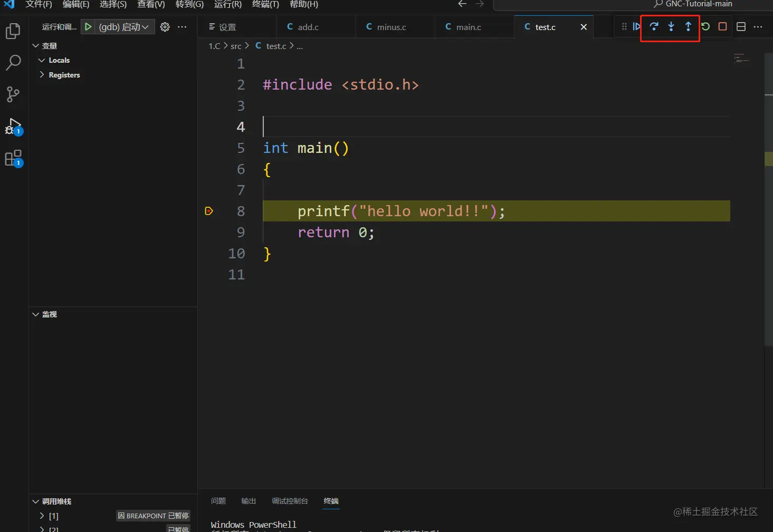Step over the current line
The width and height of the screenshot is (773, 532).
pos(654,26)
